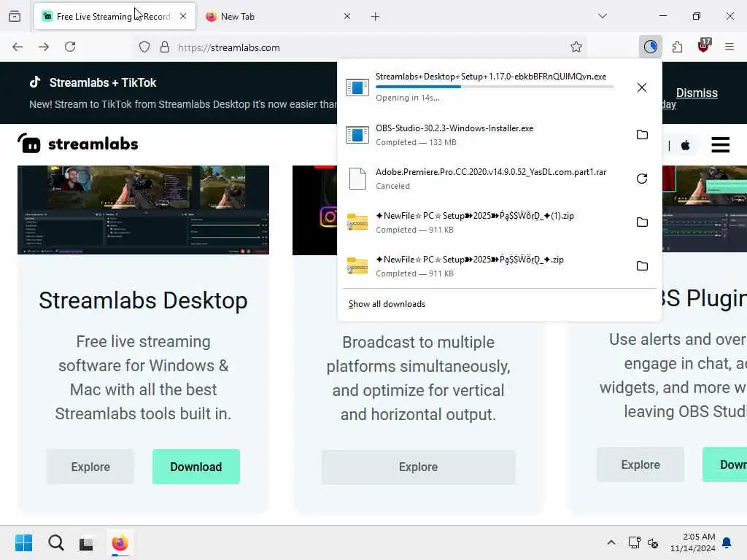Explore the OBS Plugin card
This screenshot has width=747, height=560.
(x=640, y=464)
